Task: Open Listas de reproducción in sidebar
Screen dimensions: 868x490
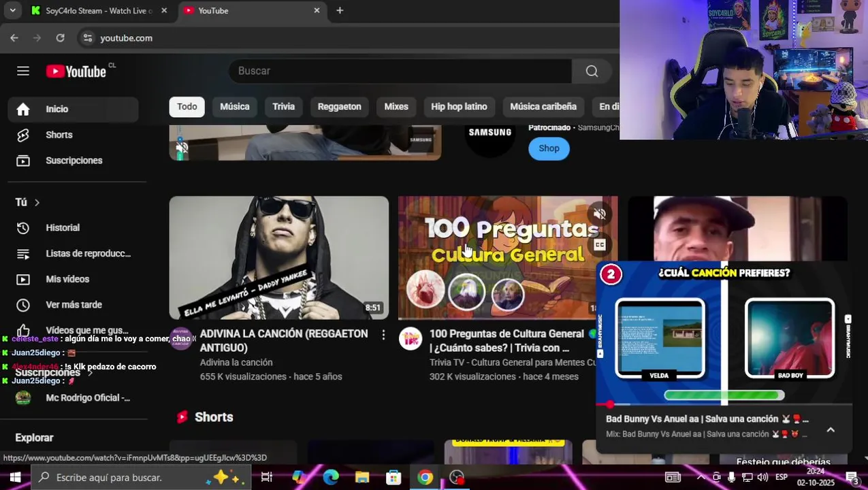Action: (74, 253)
